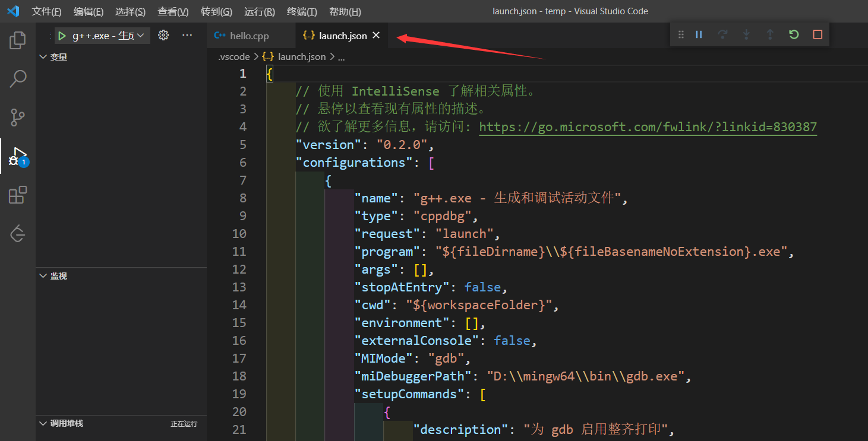
Task: Open the Explorer view in activity bar
Action: pos(18,40)
